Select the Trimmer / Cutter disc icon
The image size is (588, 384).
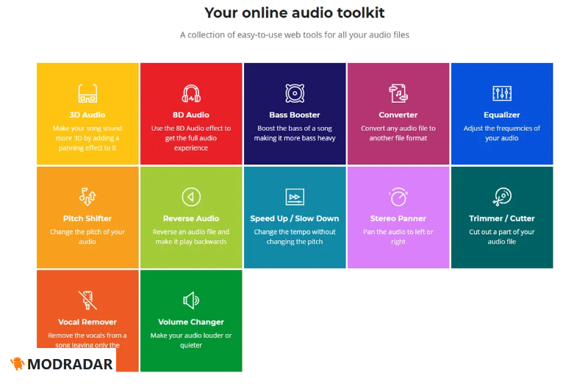tap(502, 197)
